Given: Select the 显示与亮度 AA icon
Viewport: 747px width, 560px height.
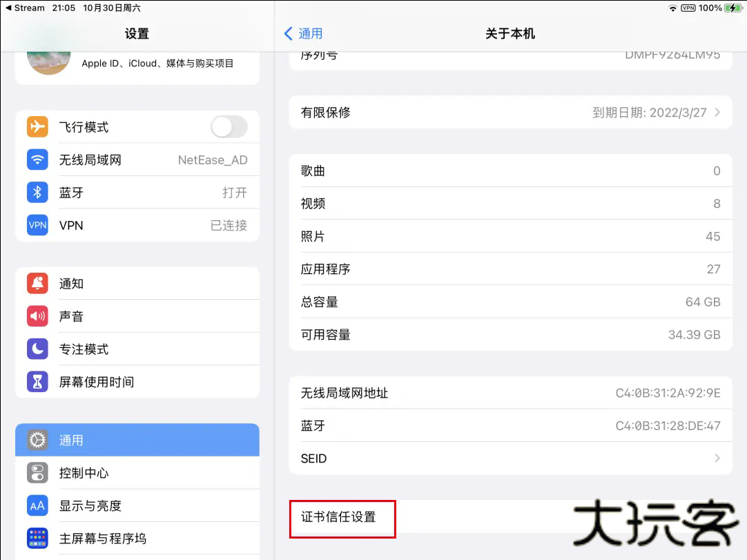Looking at the screenshot, I should click(37, 505).
